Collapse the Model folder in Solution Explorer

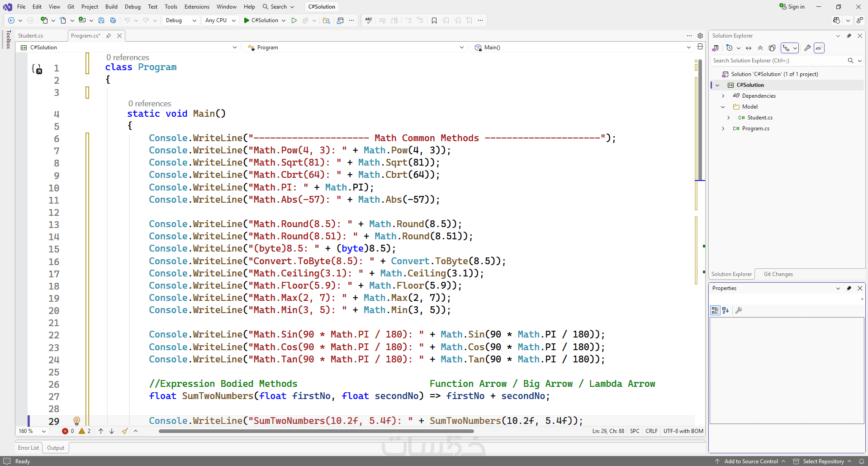[x=723, y=107]
